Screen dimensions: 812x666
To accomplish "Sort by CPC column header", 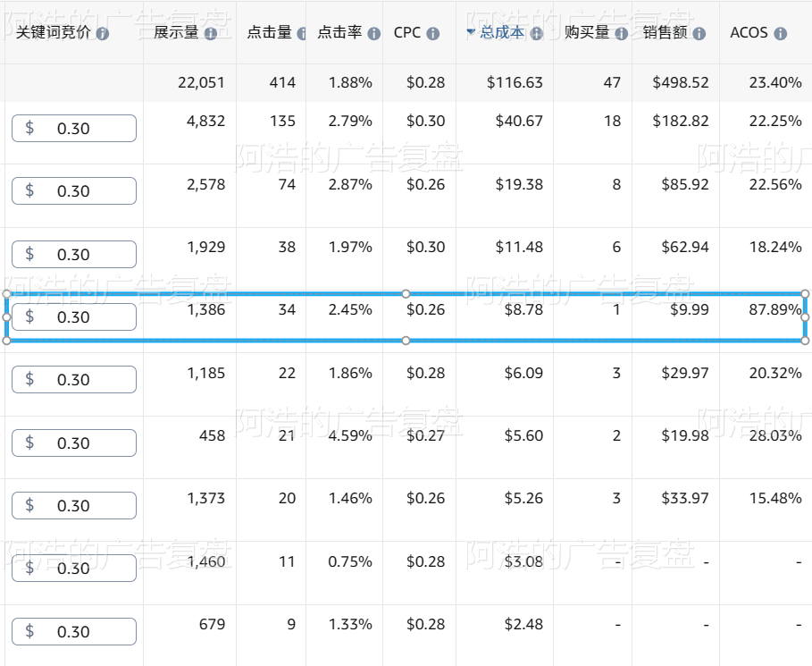I will point(407,32).
